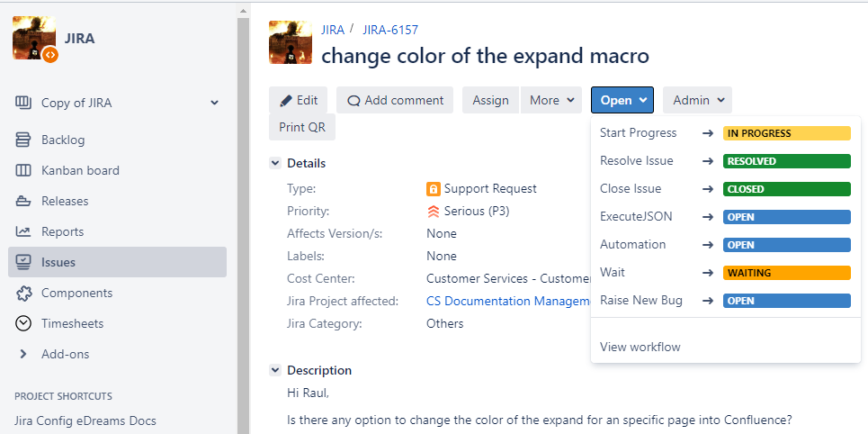The width and height of the screenshot is (868, 434).
Task: Open Timesheets clock icon
Action: pos(24,323)
